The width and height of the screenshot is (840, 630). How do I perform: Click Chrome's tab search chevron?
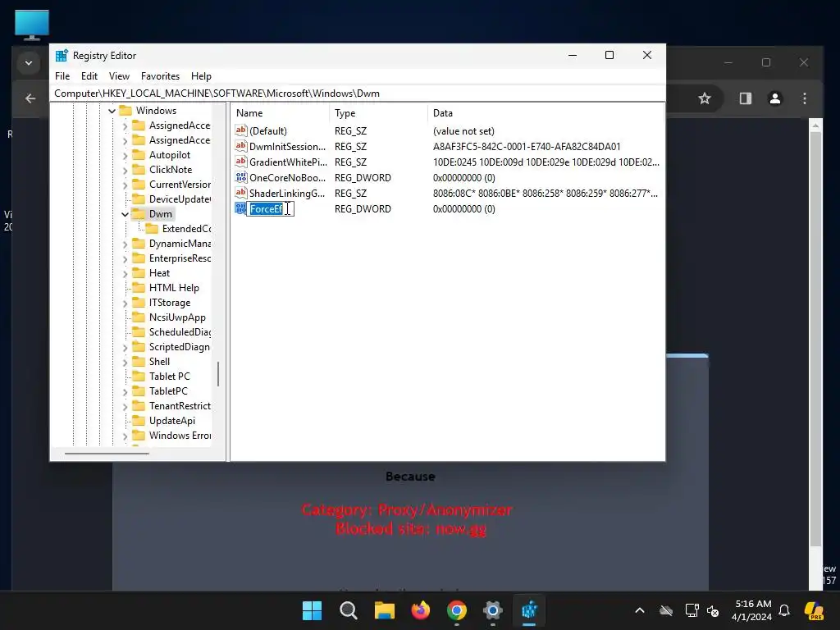[29, 62]
